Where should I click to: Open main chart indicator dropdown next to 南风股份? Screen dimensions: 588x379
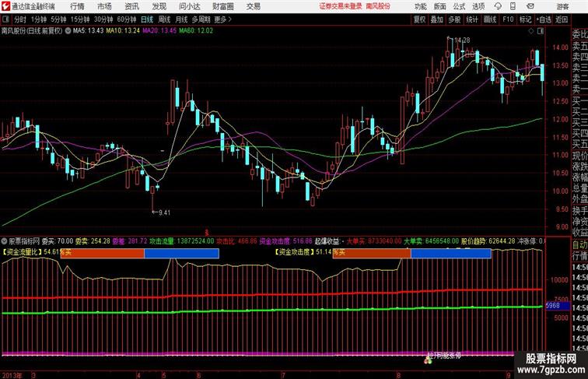click(68, 31)
